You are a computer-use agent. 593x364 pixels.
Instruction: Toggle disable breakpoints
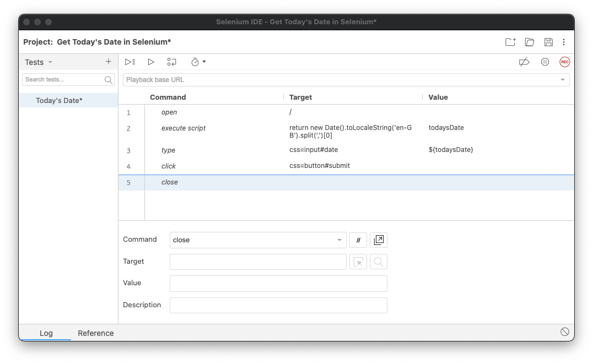tap(524, 62)
